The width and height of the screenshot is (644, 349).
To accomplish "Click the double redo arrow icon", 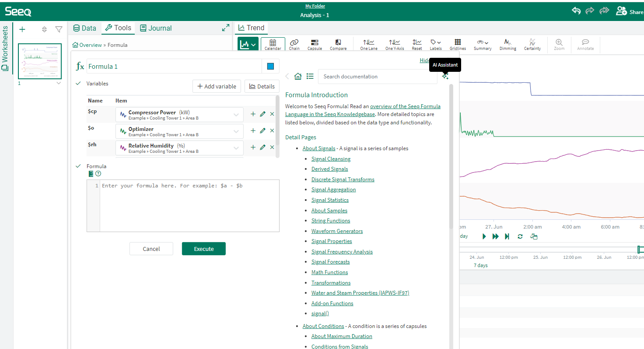I will point(604,11).
